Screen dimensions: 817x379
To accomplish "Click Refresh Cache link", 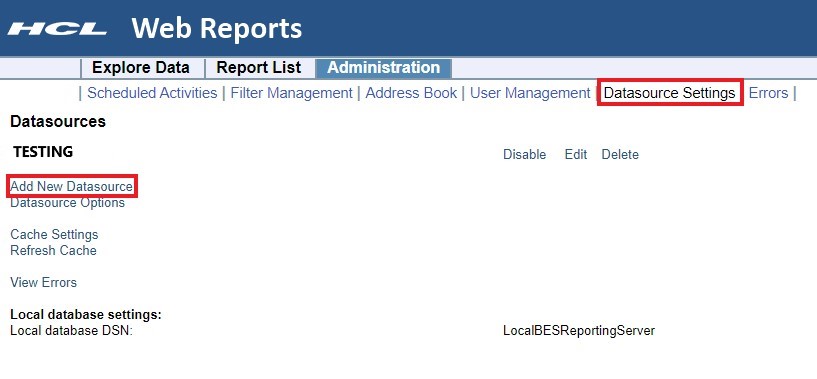I will 53,250.
